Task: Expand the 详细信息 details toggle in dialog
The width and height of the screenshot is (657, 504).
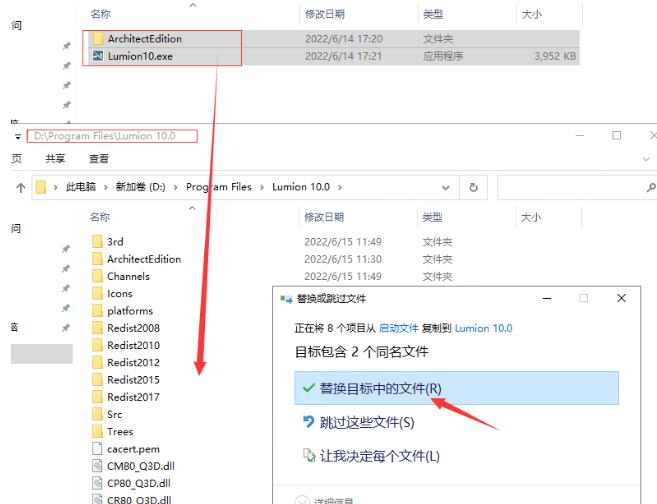Action: pos(302,500)
